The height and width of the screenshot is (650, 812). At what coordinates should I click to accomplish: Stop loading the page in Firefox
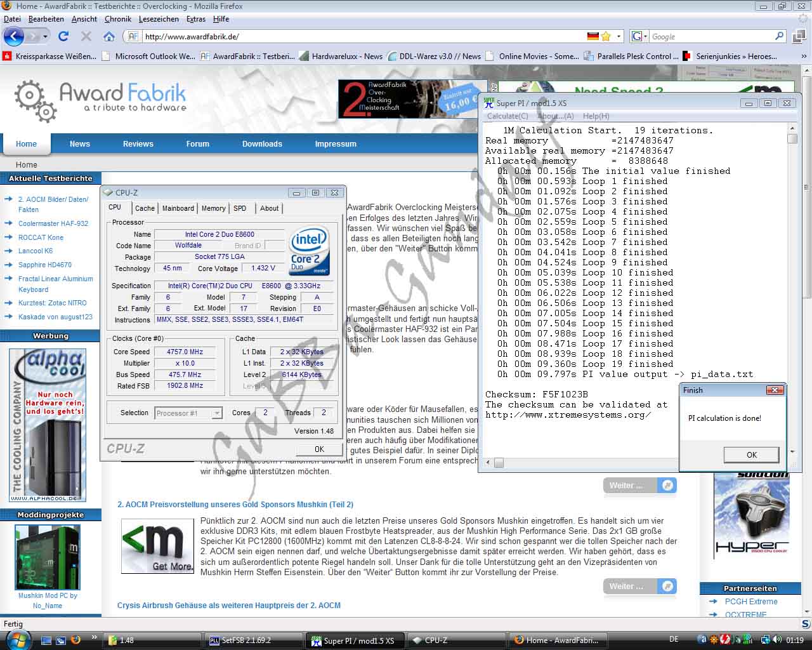pyautogui.click(x=86, y=36)
